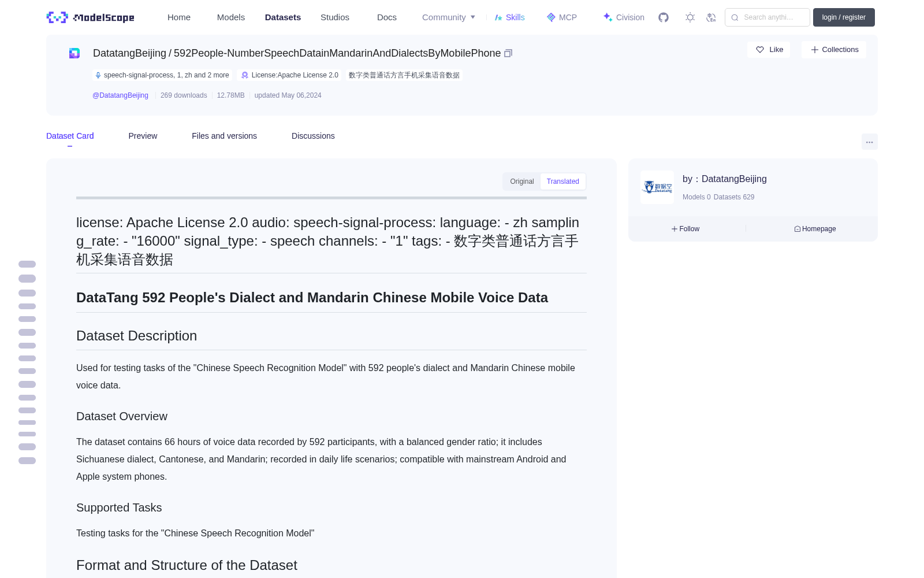The width and height of the screenshot is (924, 578).
Task: Select the Dataset Card tab
Action: (x=70, y=136)
